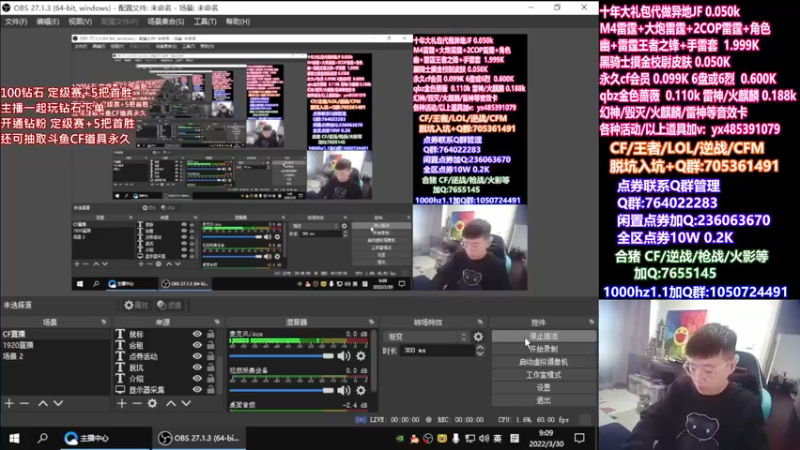This screenshot has width=800, height=450.
Task: Click the 设置 settings button
Action: [543, 387]
